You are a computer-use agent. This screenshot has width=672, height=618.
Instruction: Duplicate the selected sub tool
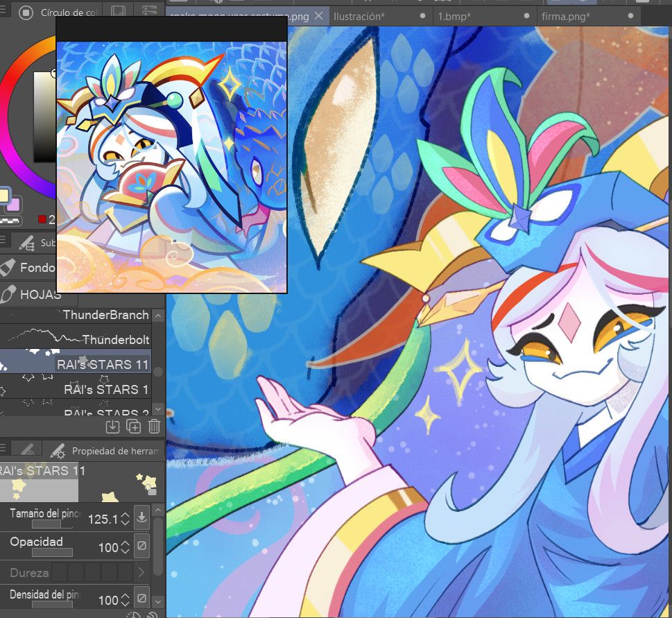pos(133,427)
